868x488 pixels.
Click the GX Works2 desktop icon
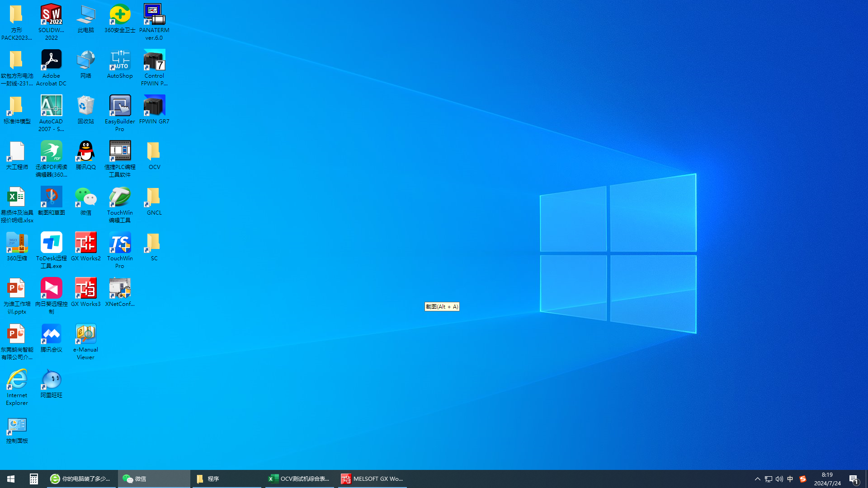tap(85, 243)
